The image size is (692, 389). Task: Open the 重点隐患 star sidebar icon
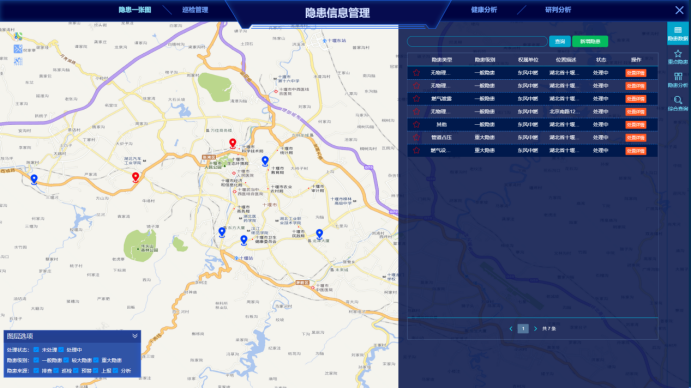click(678, 57)
